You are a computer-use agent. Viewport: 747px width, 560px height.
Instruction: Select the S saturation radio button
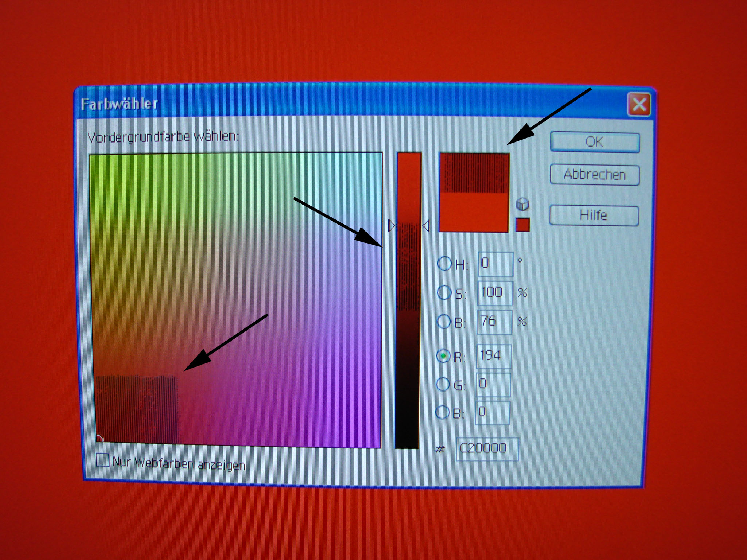click(x=444, y=292)
